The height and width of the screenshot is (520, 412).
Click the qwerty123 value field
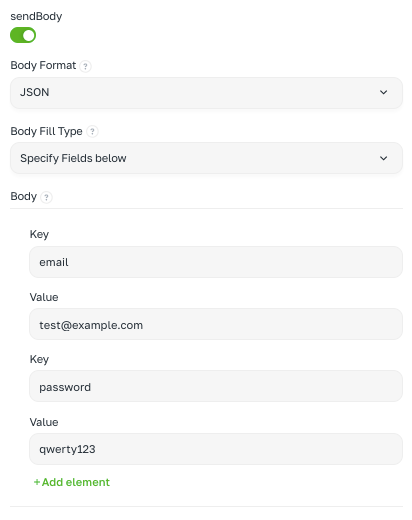point(216,449)
